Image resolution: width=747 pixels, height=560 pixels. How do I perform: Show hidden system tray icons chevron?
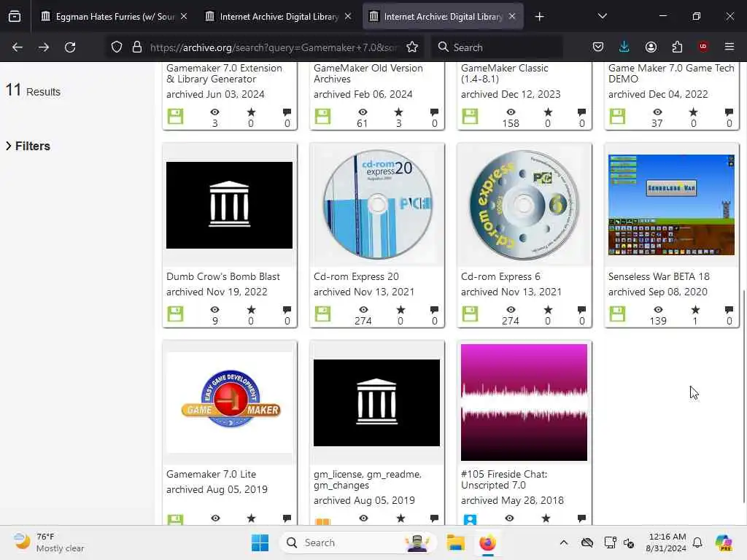[x=564, y=542]
